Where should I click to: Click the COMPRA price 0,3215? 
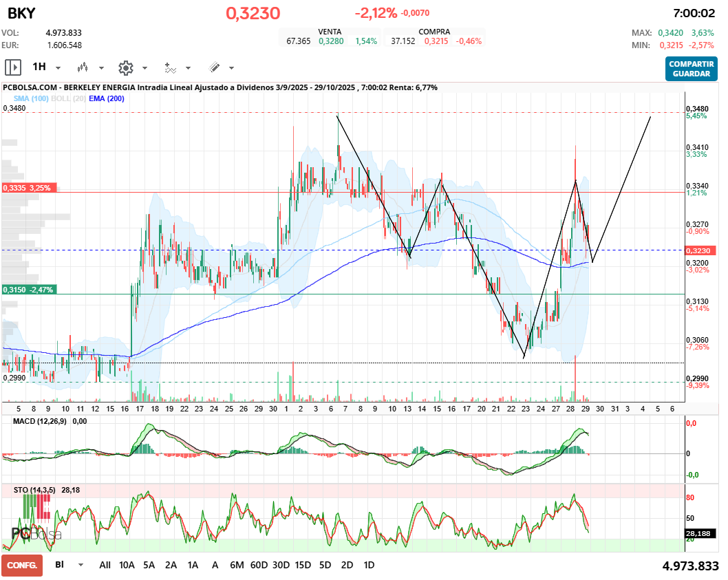pyautogui.click(x=436, y=41)
